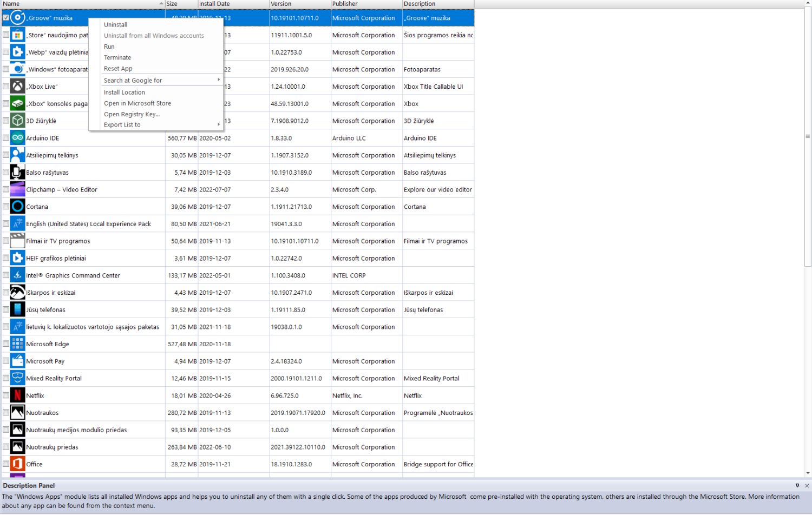Viewport: 812px width, 515px height.
Task: Sort the list by Name column header
Action: tap(81, 4)
